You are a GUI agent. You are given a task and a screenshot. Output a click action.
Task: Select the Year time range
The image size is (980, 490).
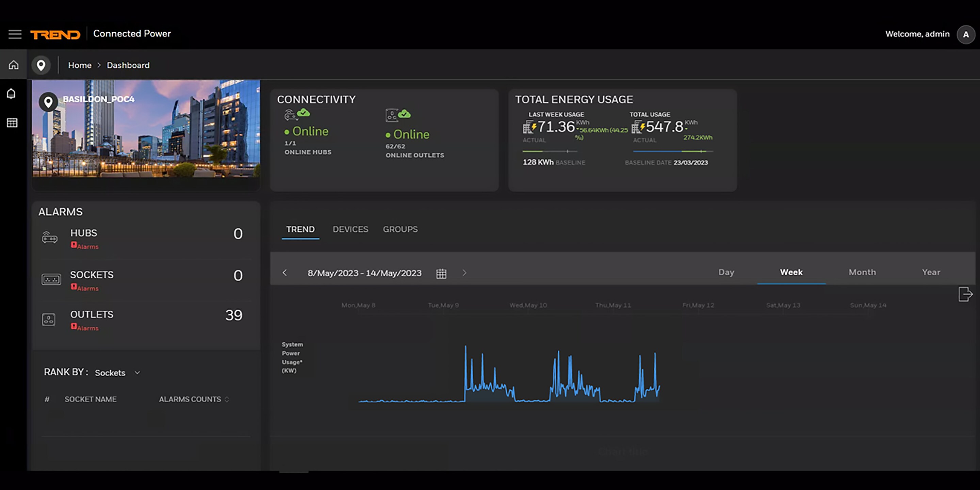(x=931, y=272)
